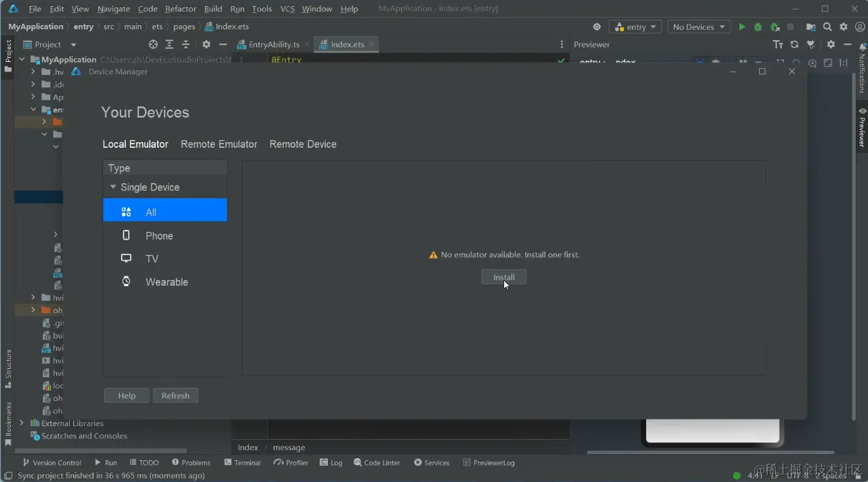The image size is (868, 482).
Task: Select Scratches and Consoles in tree
Action: pos(84,436)
